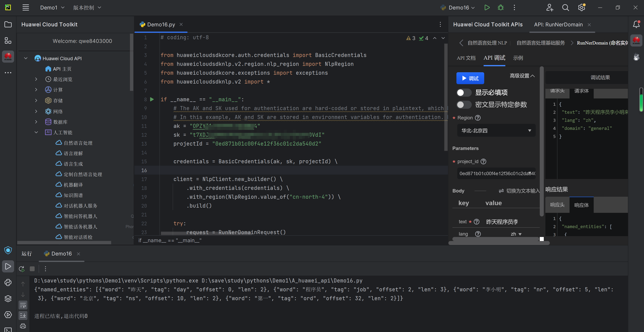644x332 pixels.
Task: Click the run gutter arrow on line 8
Action: point(152,99)
